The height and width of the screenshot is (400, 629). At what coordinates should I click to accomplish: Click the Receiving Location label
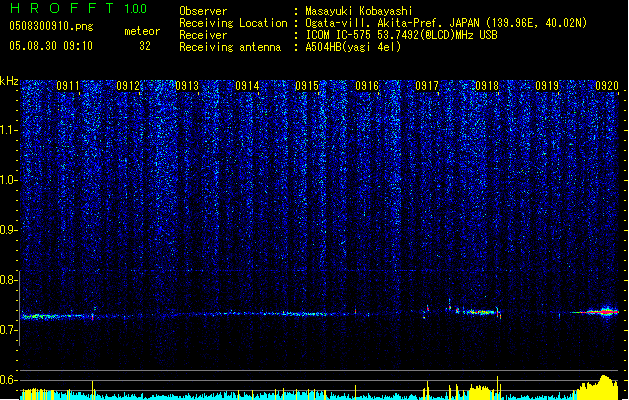233,23
